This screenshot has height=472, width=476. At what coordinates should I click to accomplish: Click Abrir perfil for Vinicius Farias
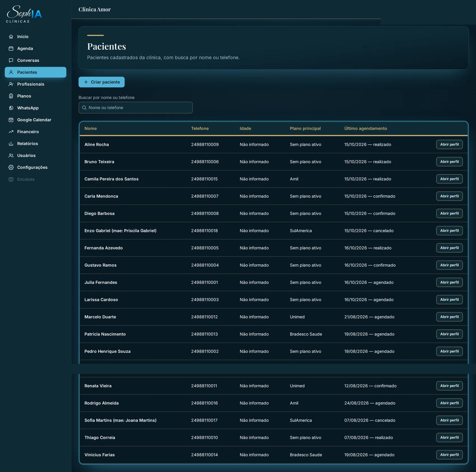pyautogui.click(x=449, y=455)
